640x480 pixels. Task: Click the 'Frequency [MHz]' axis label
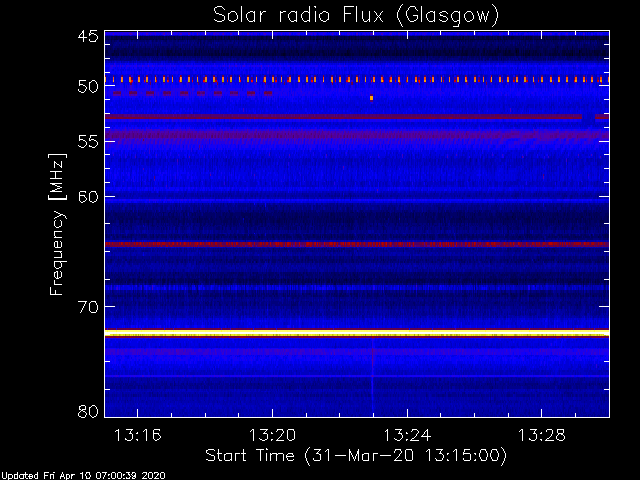pos(57,224)
